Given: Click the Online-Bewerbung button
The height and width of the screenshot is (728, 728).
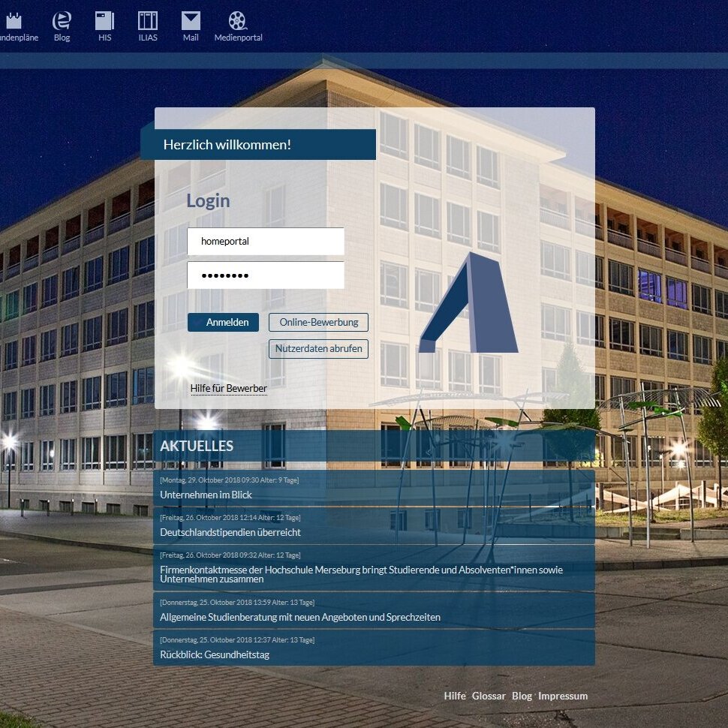Looking at the screenshot, I should (318, 323).
